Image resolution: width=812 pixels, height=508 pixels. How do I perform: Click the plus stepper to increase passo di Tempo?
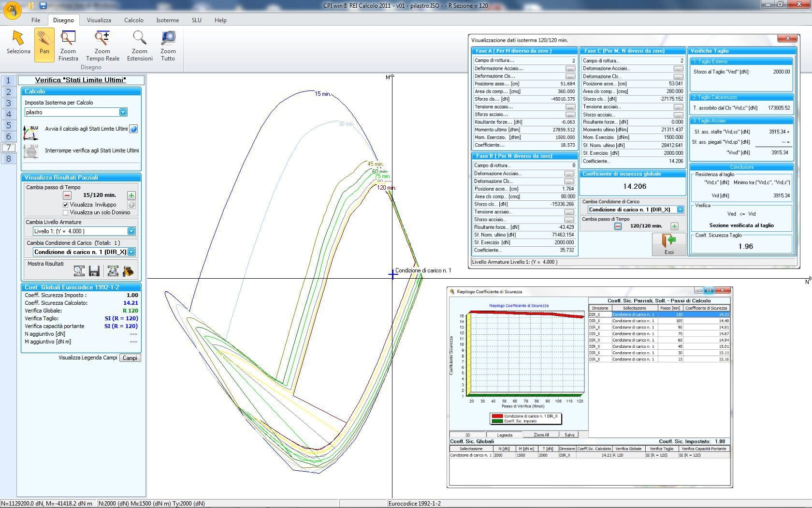tap(130, 195)
